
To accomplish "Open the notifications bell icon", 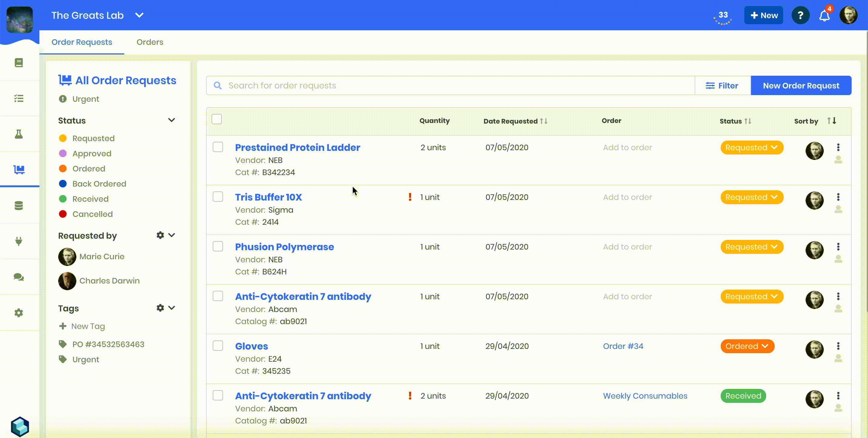I will (824, 15).
